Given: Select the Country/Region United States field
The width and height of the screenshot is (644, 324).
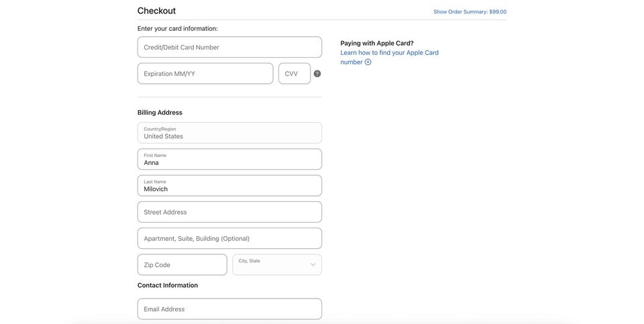Looking at the screenshot, I should [229, 133].
